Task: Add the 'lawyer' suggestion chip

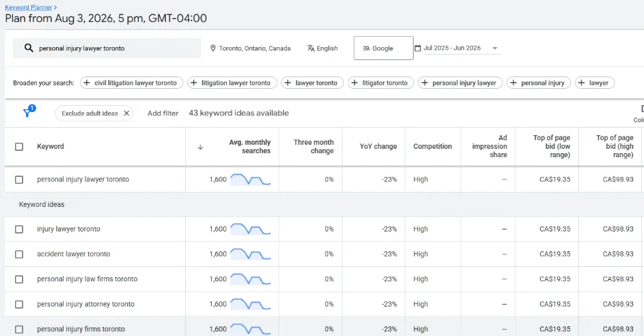Action: coord(595,83)
